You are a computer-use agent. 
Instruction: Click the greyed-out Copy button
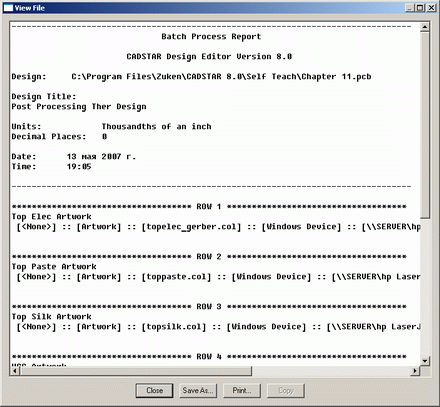click(286, 390)
